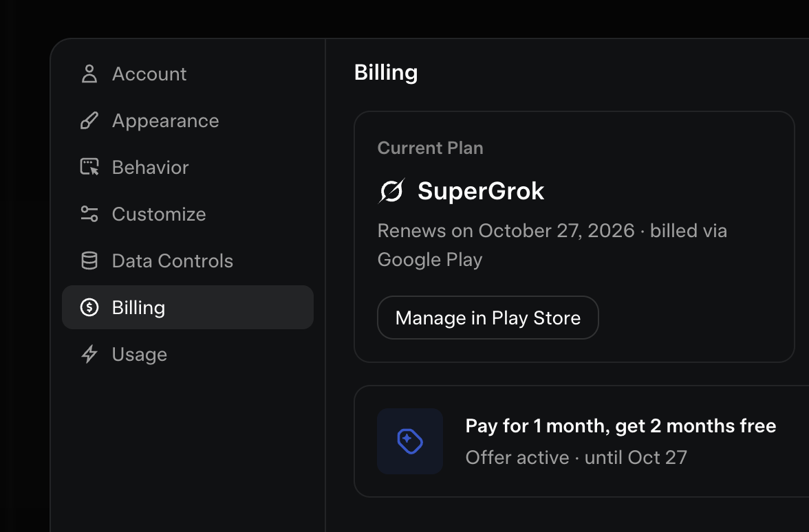Select the Billing sidebar item
809x532 pixels.
(x=188, y=307)
